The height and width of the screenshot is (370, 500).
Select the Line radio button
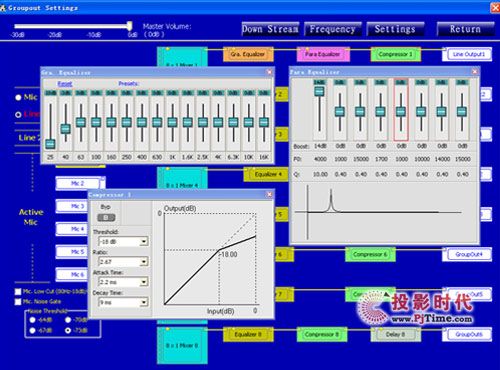18,114
